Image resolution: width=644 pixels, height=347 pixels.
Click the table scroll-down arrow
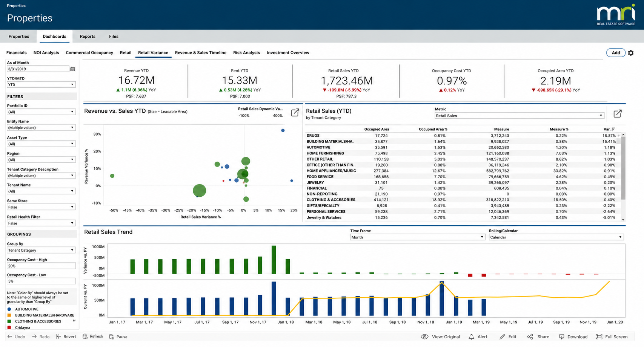623,219
